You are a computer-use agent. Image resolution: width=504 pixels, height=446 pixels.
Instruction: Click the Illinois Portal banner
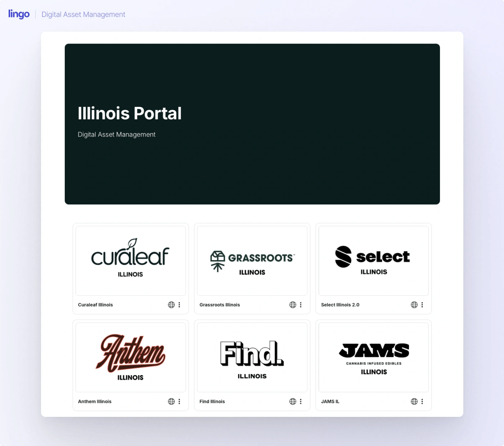[252, 124]
